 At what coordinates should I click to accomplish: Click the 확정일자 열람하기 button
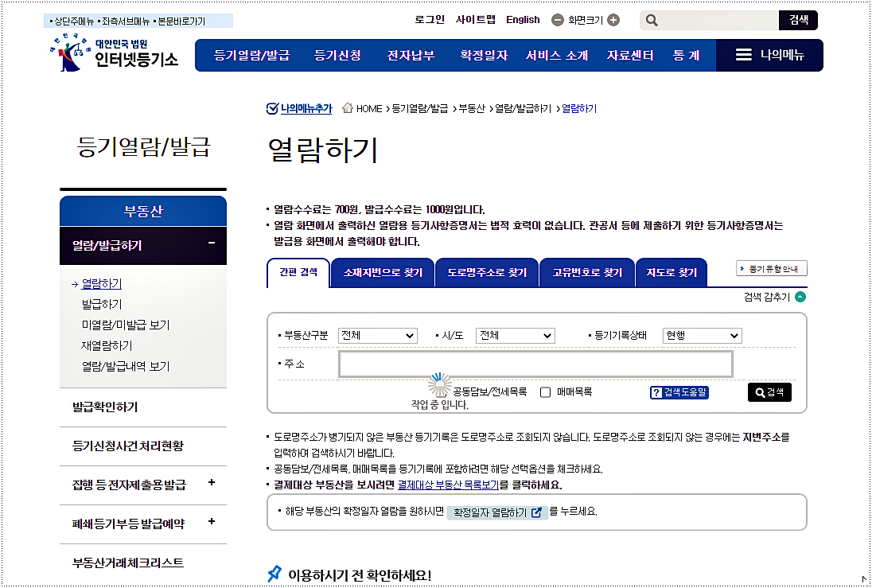[x=497, y=512]
